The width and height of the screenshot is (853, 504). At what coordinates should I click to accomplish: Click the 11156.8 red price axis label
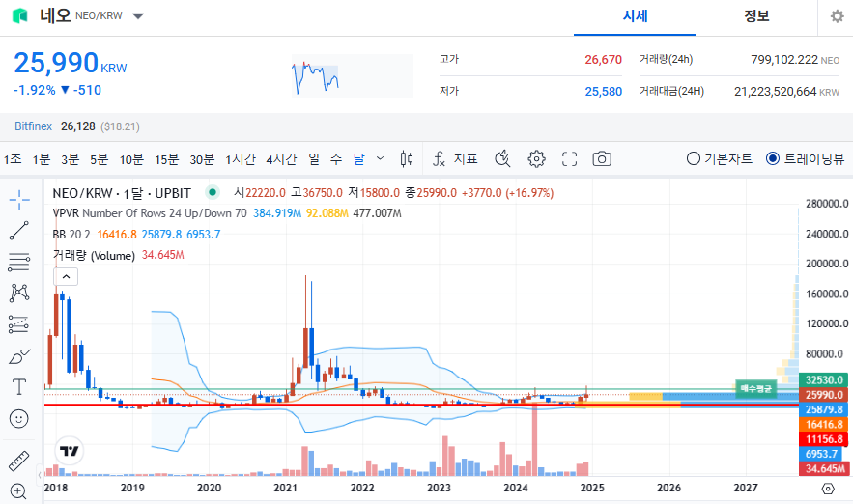[824, 438]
